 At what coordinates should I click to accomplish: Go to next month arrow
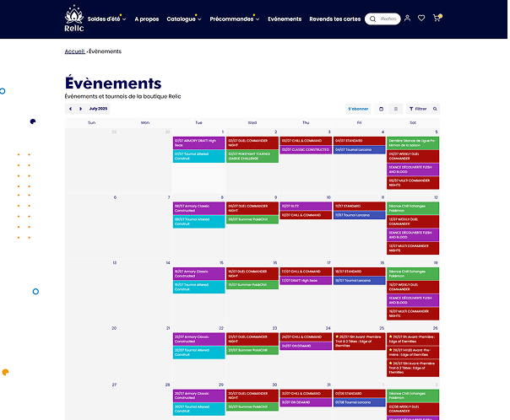(x=81, y=109)
